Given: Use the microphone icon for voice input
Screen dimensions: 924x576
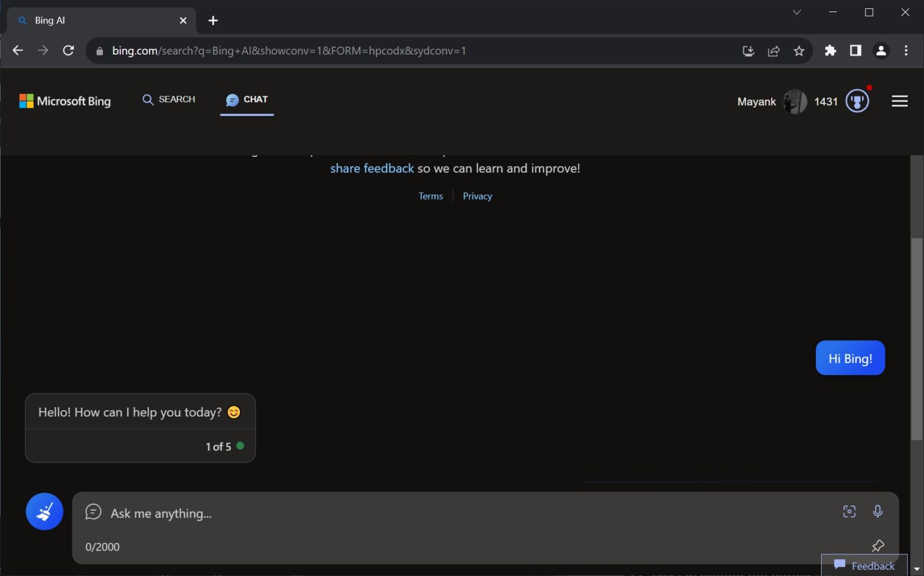Looking at the screenshot, I should [x=878, y=511].
